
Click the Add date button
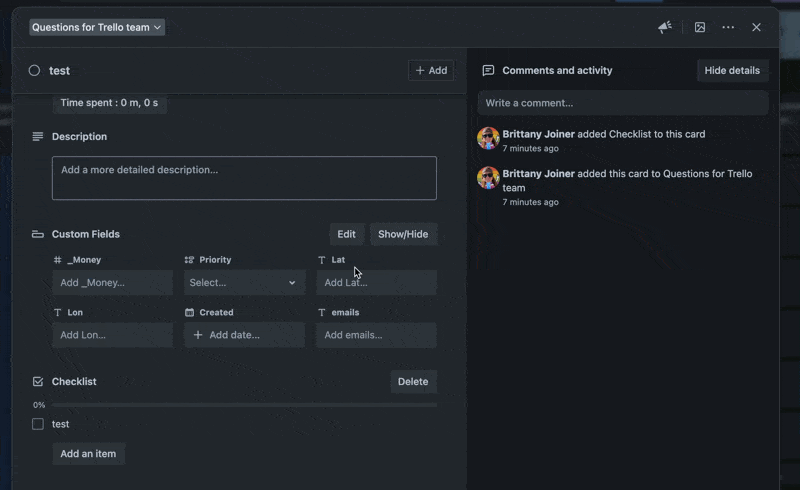tap(244, 335)
